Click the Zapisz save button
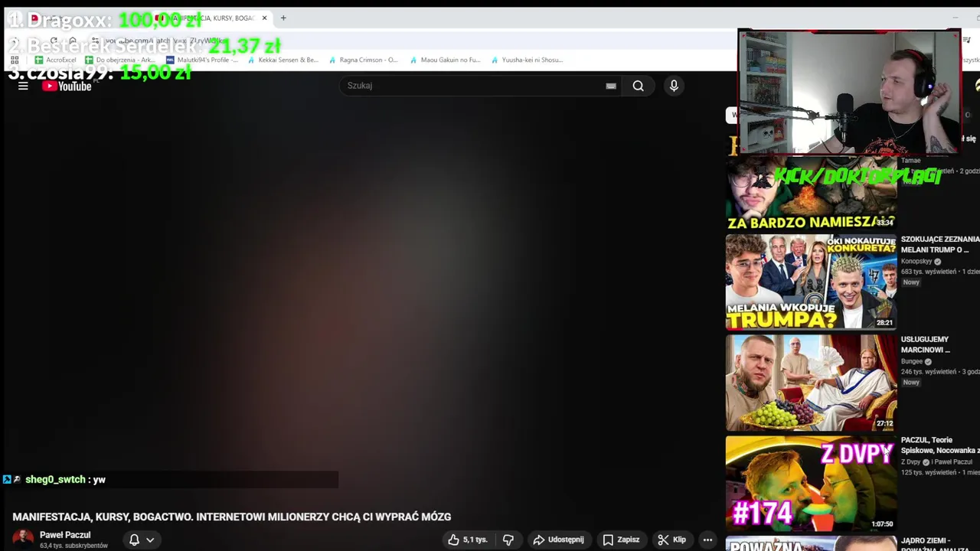Viewport: 980px width, 551px height. coord(621,540)
